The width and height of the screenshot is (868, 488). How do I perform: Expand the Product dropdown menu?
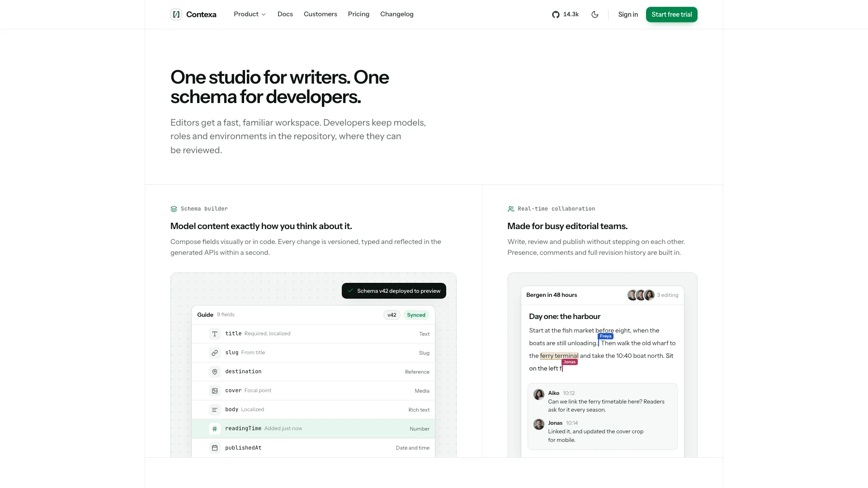point(250,14)
